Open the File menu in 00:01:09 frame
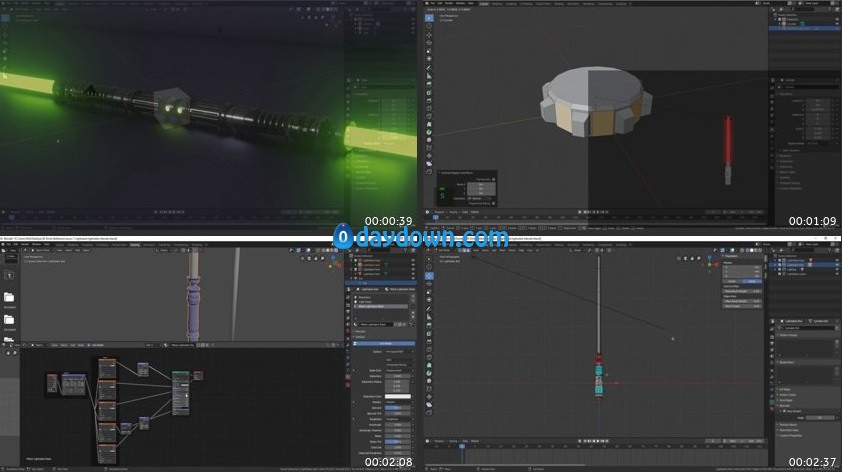 pos(432,3)
